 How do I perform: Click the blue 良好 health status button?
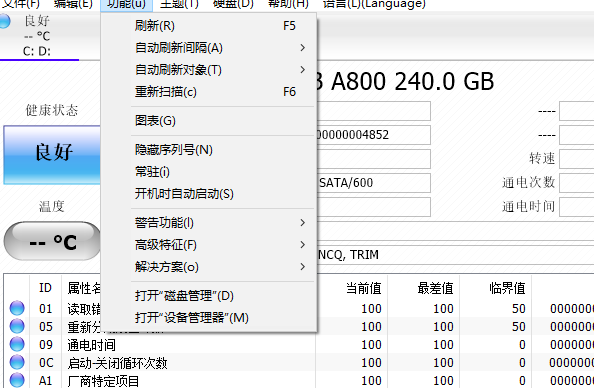pos(52,155)
